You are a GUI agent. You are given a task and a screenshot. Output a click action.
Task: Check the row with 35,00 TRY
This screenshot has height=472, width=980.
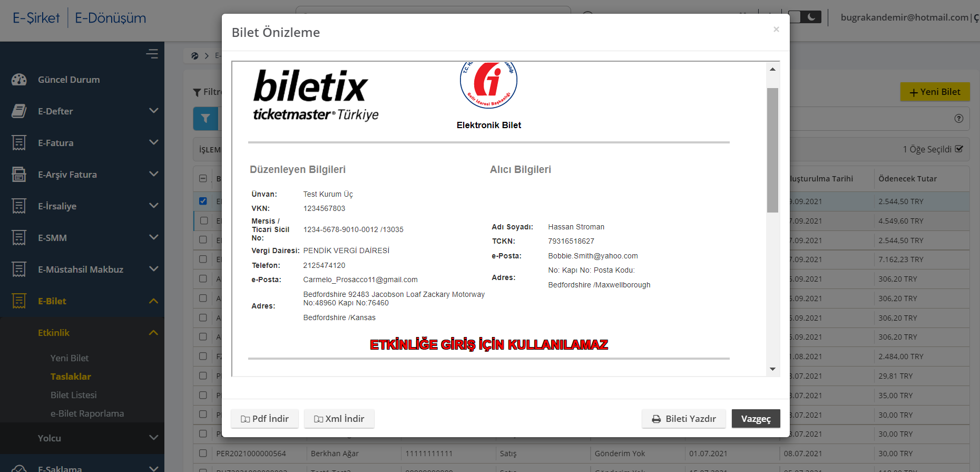(x=203, y=395)
